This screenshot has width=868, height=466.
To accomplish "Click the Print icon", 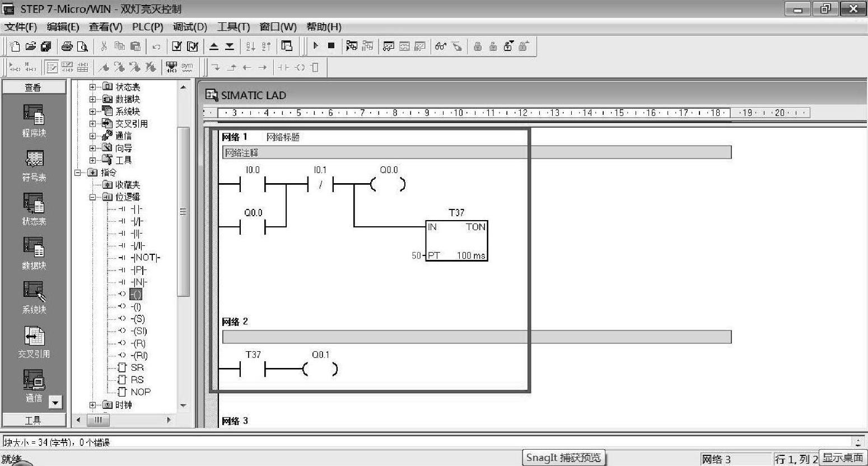I will (x=67, y=46).
